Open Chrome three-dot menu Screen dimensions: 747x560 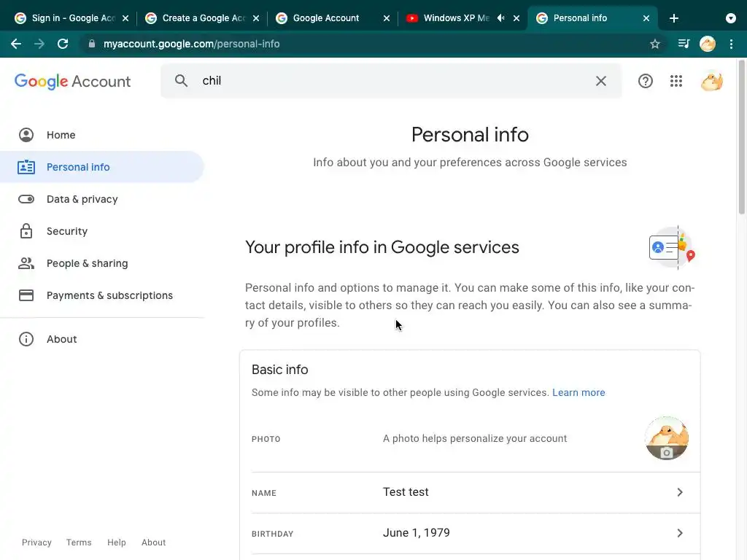[x=731, y=44]
